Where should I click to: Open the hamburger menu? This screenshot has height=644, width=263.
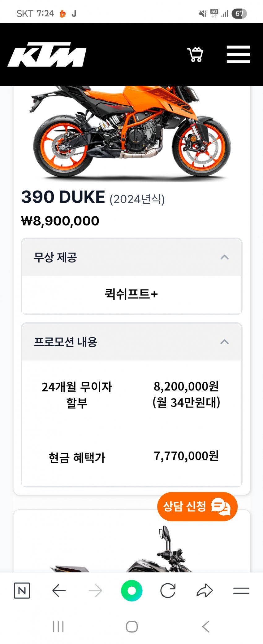click(x=238, y=55)
